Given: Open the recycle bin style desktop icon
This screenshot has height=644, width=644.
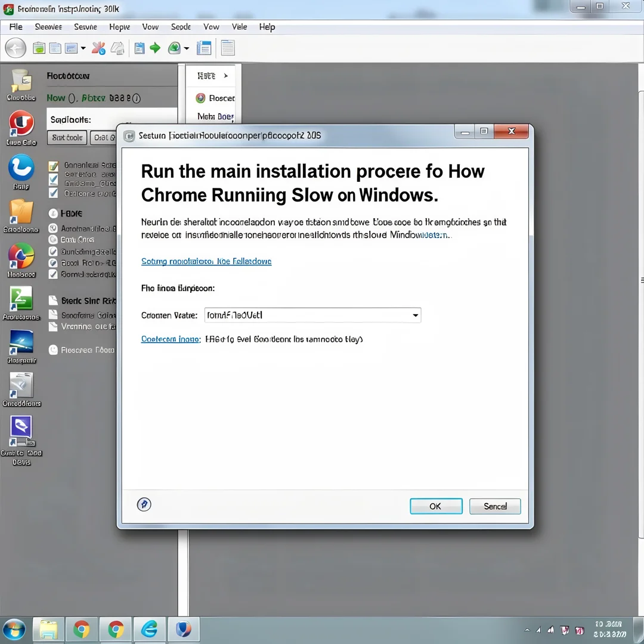Looking at the screenshot, I should [21, 85].
